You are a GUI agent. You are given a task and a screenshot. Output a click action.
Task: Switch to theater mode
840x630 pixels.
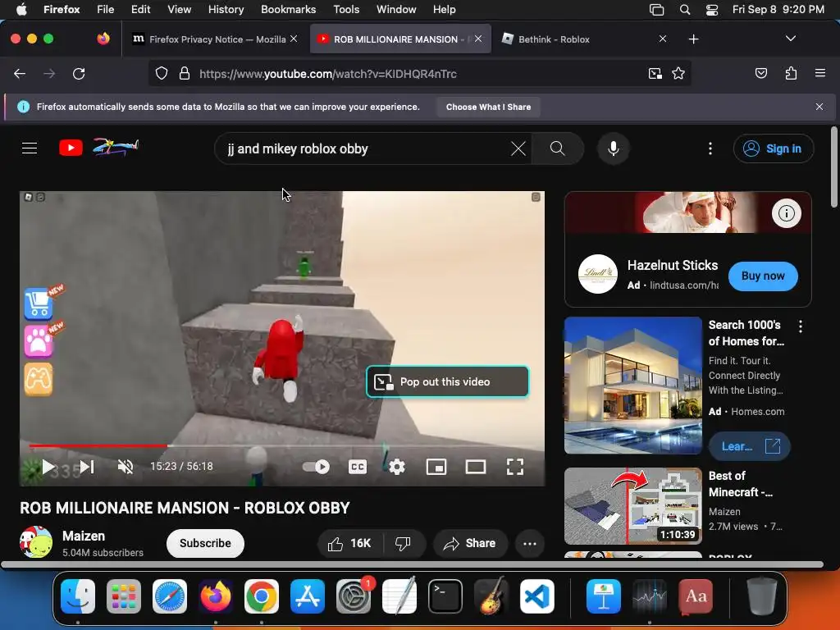[x=475, y=467]
